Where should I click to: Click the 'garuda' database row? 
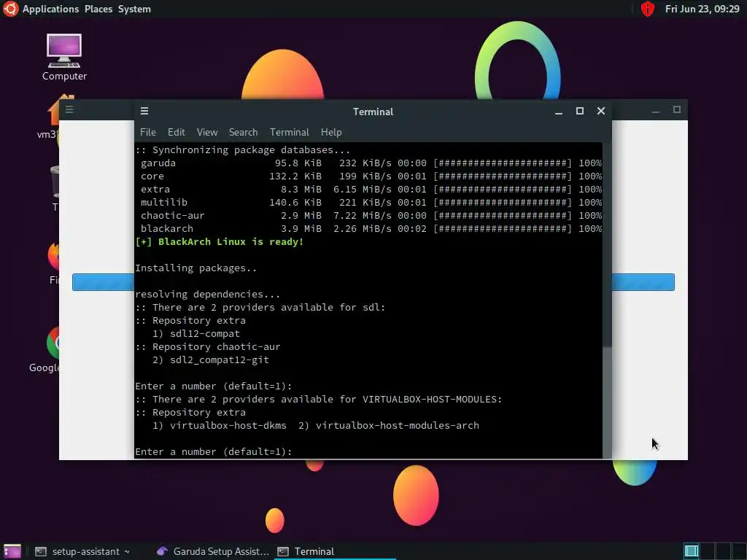coord(368,163)
